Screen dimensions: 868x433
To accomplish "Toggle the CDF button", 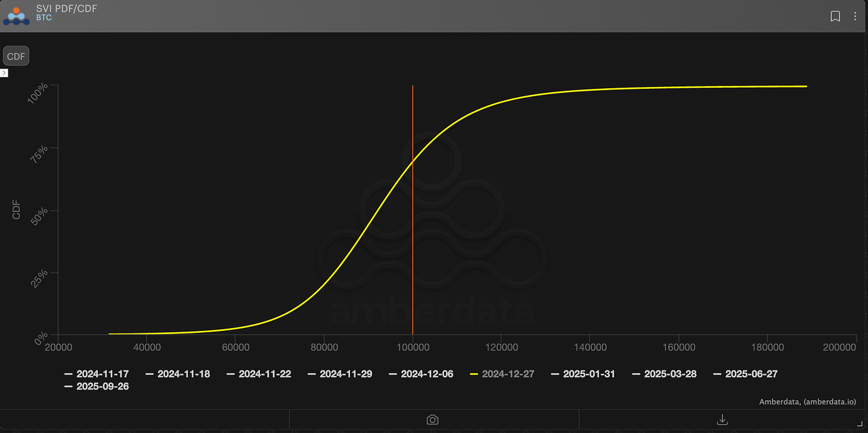I will (16, 56).
